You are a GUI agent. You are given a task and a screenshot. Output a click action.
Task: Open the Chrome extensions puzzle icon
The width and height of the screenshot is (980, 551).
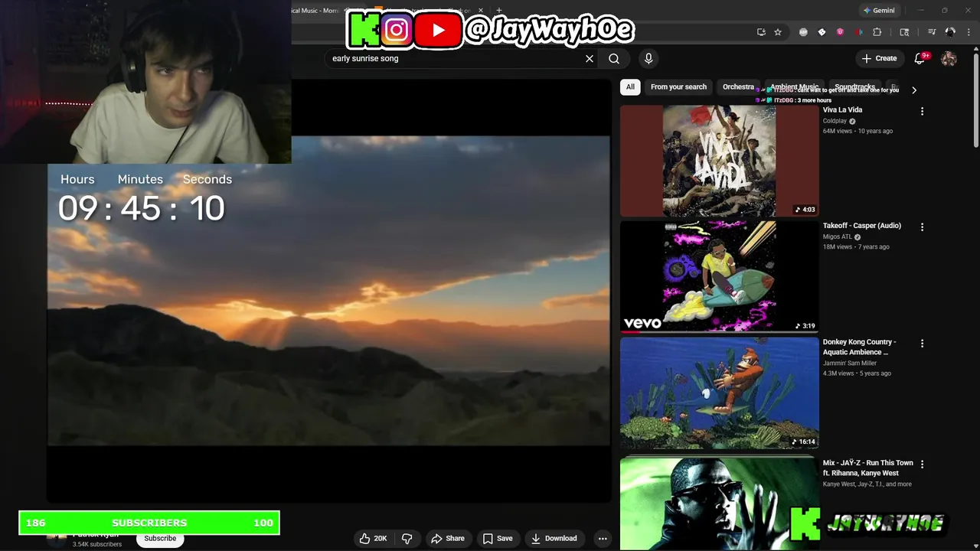click(877, 32)
